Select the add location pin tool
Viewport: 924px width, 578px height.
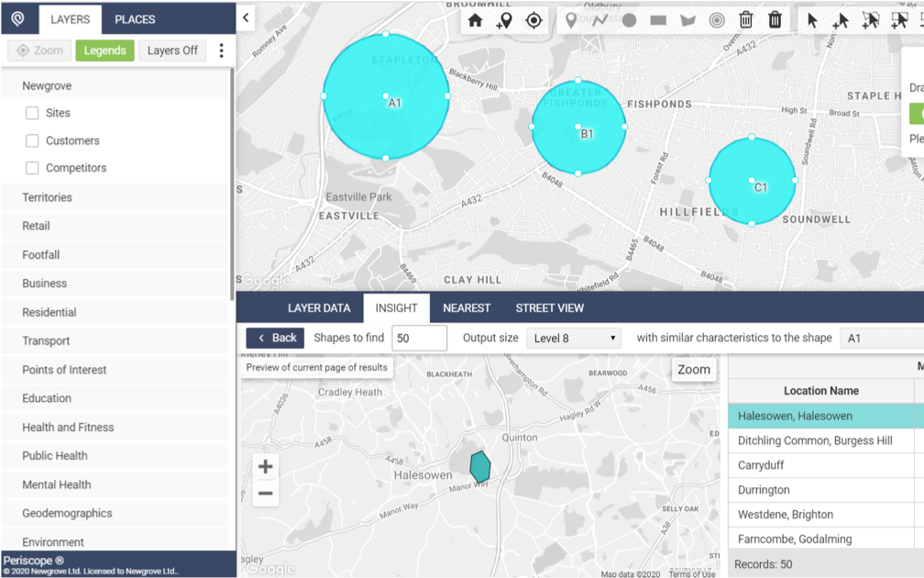coord(504,20)
